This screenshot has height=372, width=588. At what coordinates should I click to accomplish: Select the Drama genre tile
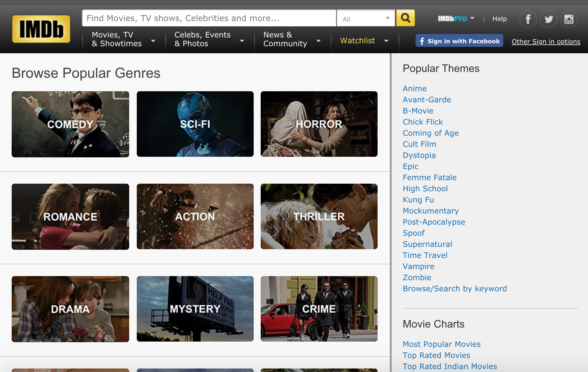pos(70,309)
